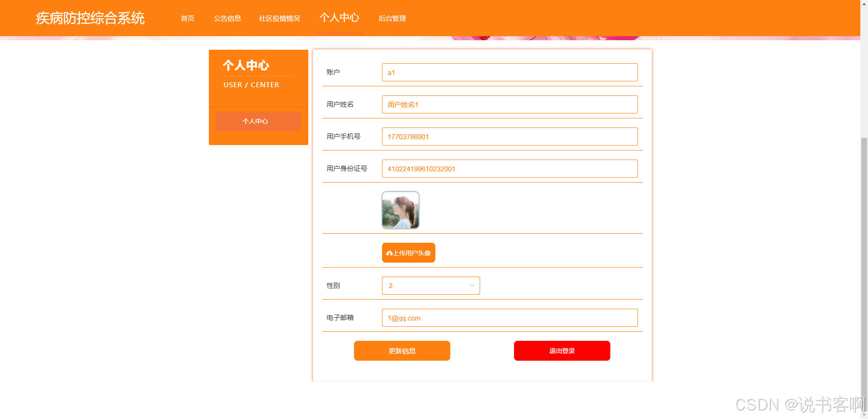Focus the 用户姓名 input field
Viewport: 868px width, 419px height.
(510, 104)
